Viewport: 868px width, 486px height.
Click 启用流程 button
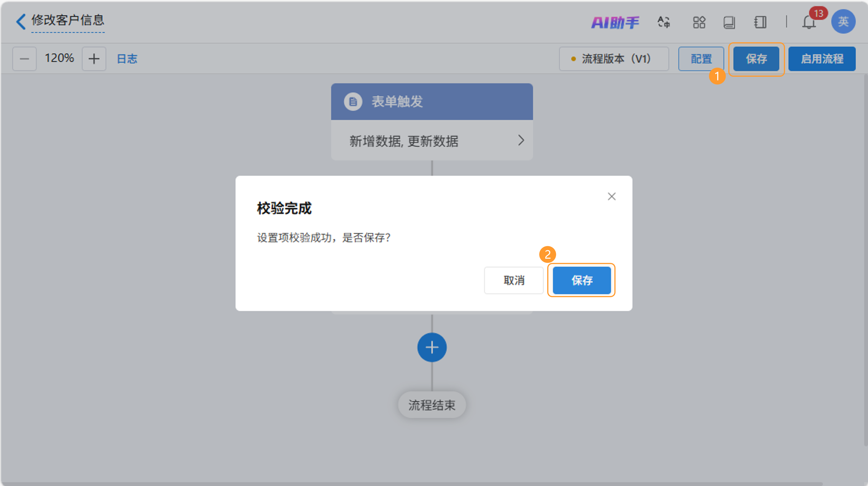click(x=822, y=59)
